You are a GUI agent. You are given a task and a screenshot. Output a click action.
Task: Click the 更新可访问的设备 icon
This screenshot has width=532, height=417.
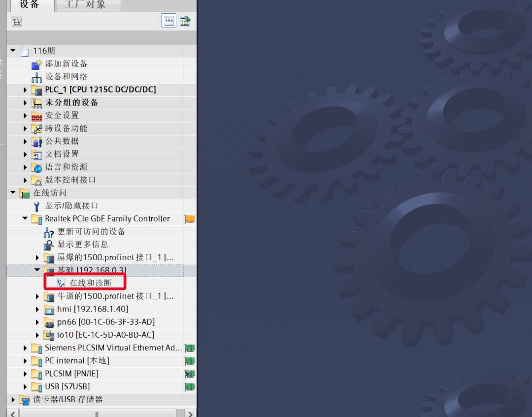pyautogui.click(x=49, y=232)
